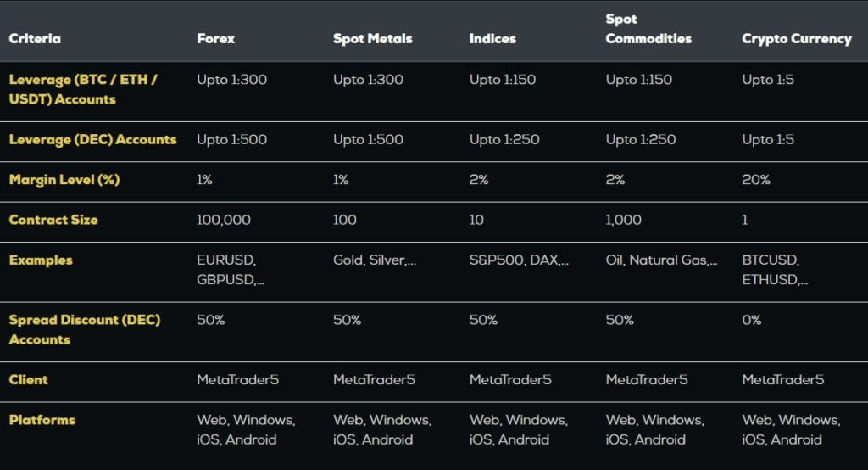Click the Client row label

pos(28,380)
